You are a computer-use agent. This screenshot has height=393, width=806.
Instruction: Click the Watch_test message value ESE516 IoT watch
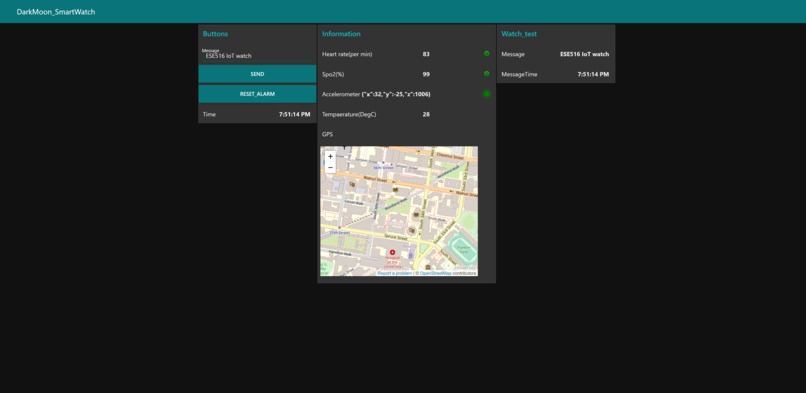pos(584,54)
